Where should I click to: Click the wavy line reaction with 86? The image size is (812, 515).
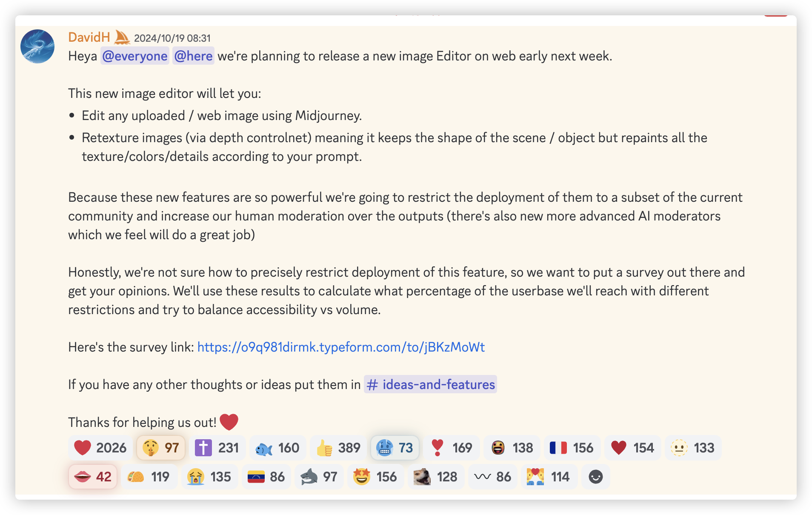pyautogui.click(x=493, y=477)
